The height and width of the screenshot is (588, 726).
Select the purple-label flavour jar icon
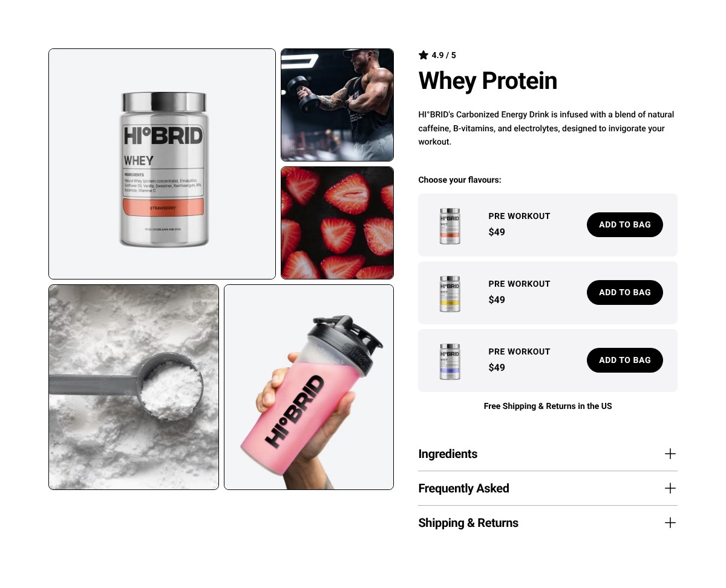pyautogui.click(x=450, y=361)
